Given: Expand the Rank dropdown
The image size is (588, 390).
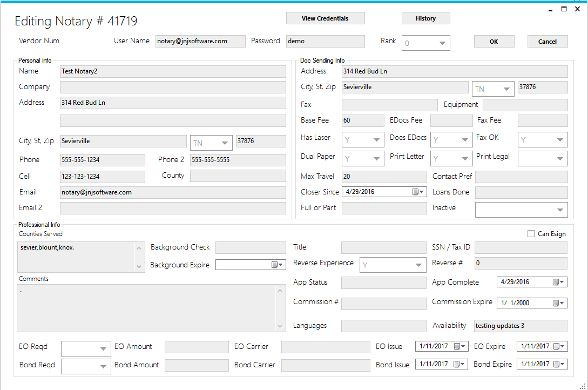Looking at the screenshot, I should pos(442,43).
